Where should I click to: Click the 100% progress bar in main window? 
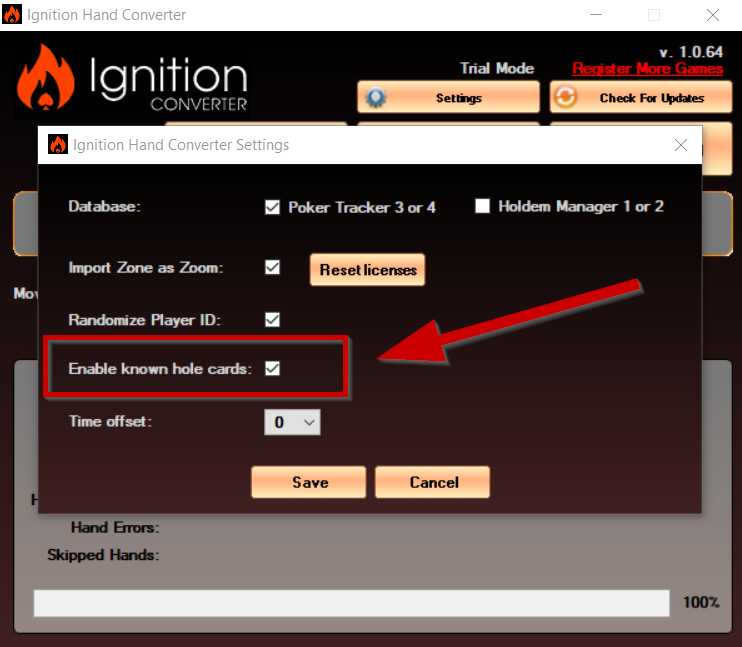point(352,603)
